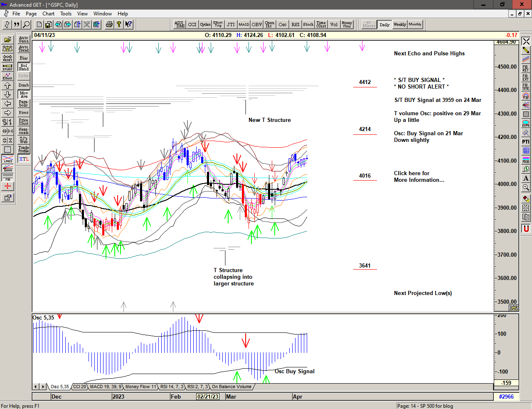Viewport: 532px width, 409px height.
Task: Open the On Balance Volume tab
Action: click(x=232, y=387)
